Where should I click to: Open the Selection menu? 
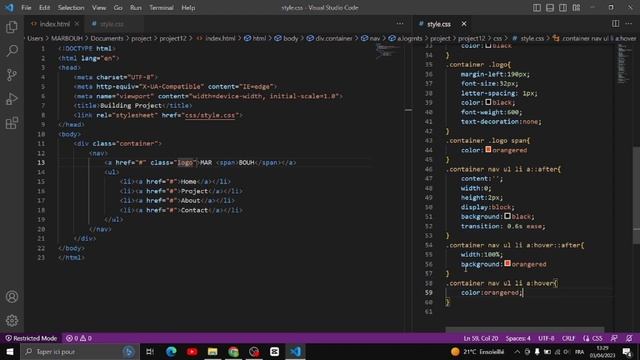(x=71, y=8)
